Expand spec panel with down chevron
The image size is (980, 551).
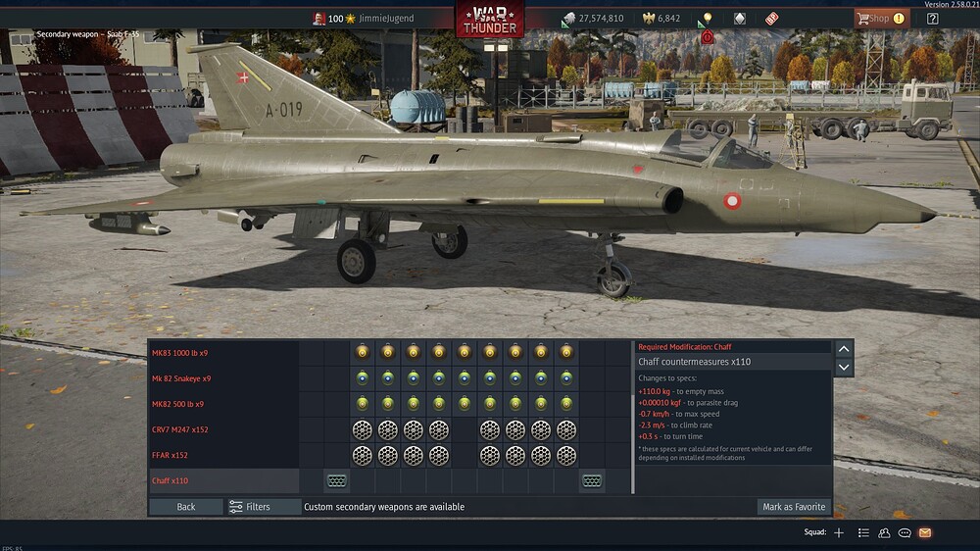tap(844, 367)
